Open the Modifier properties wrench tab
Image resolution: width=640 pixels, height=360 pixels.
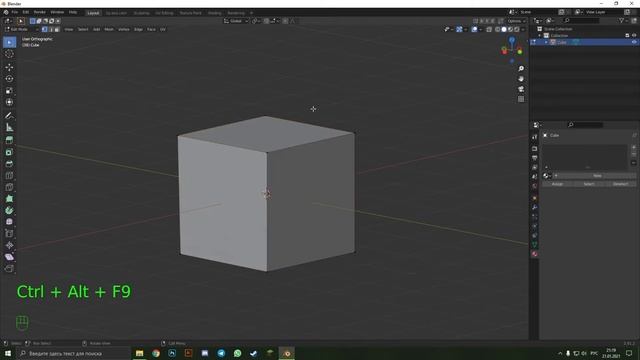coord(535,207)
